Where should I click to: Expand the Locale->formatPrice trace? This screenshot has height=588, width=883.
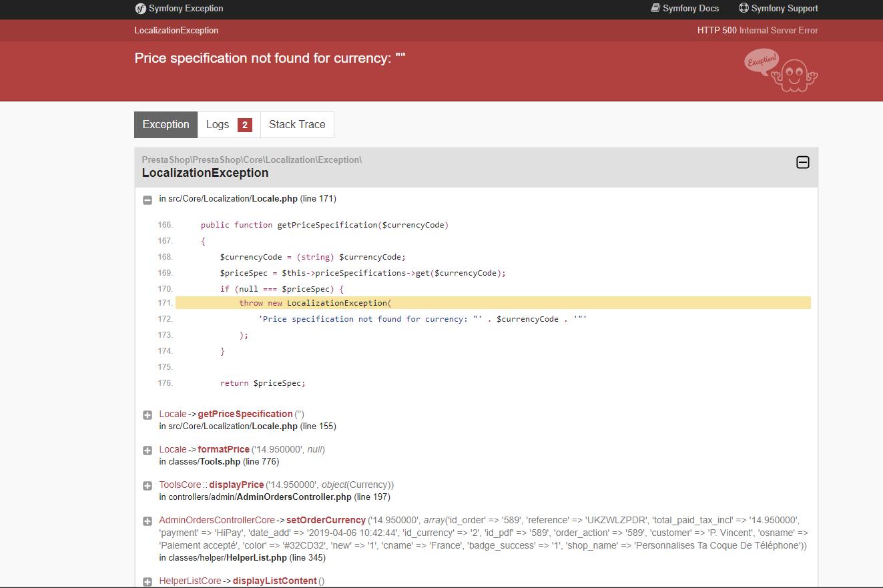(148, 451)
